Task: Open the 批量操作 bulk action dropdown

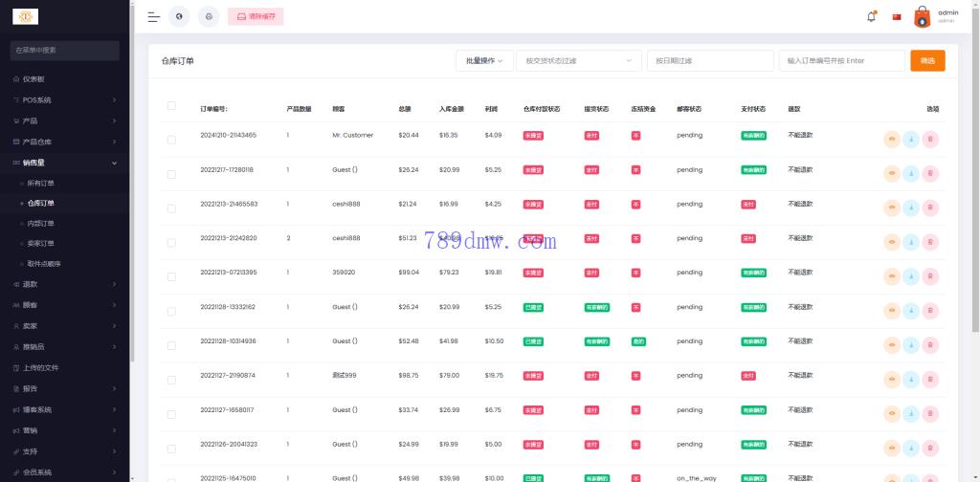Action: click(484, 60)
